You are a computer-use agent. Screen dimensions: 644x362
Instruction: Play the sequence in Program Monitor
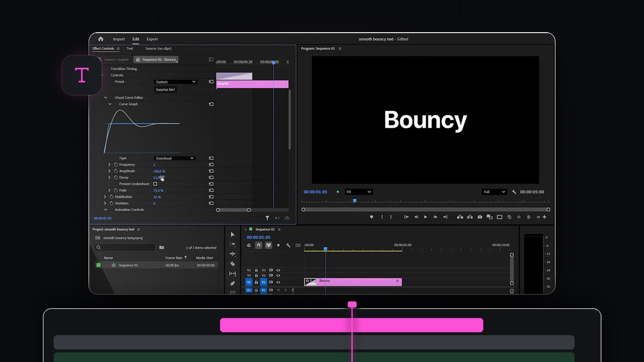coord(426,217)
